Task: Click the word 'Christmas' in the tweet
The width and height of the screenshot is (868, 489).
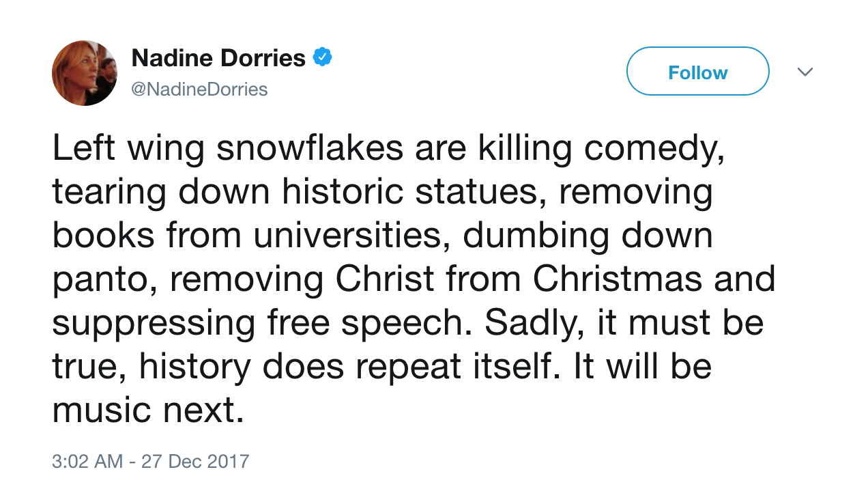Action: [617, 279]
